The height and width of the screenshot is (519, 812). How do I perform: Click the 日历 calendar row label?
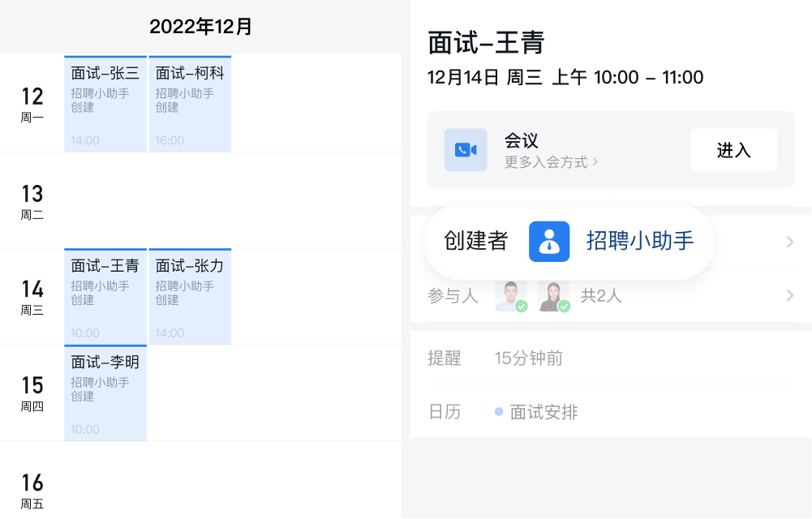(x=444, y=411)
